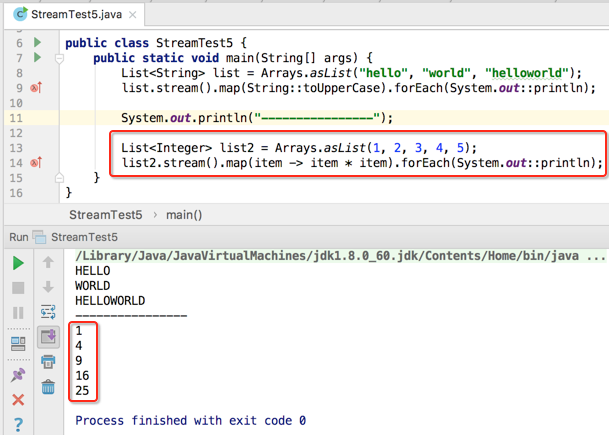Click the list2 declaration on line 13
This screenshot has height=435, width=609.
[x=237, y=148]
